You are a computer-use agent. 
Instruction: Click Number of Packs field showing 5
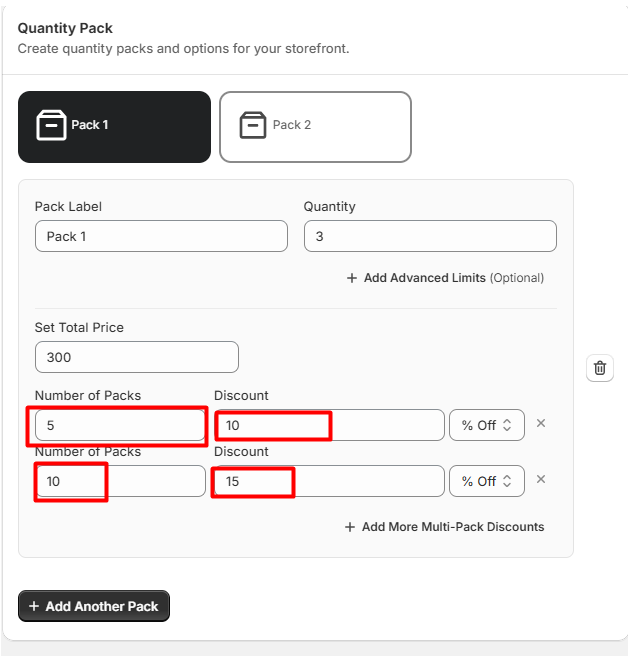pyautogui.click(x=120, y=425)
